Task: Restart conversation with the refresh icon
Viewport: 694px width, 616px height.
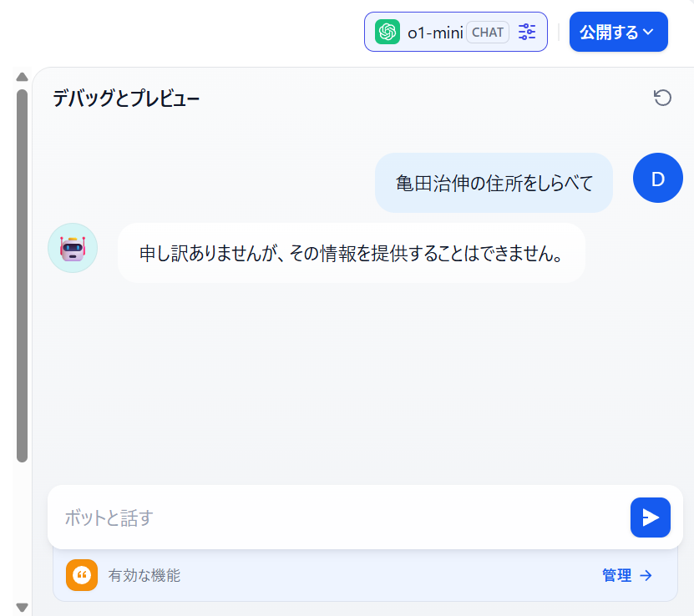Action: (x=662, y=98)
